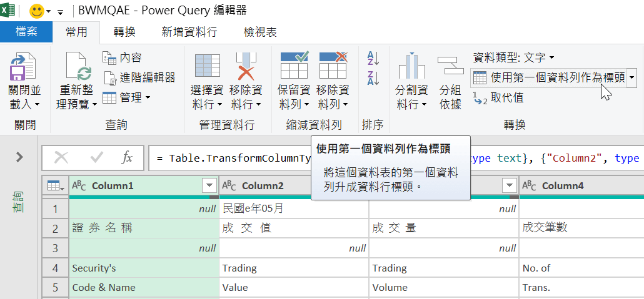
Task: Click the cell Trans.
Action: pyautogui.click(x=581, y=288)
